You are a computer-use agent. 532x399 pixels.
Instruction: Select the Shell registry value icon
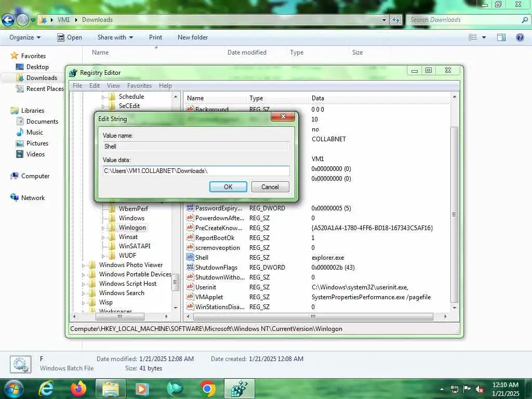point(190,257)
